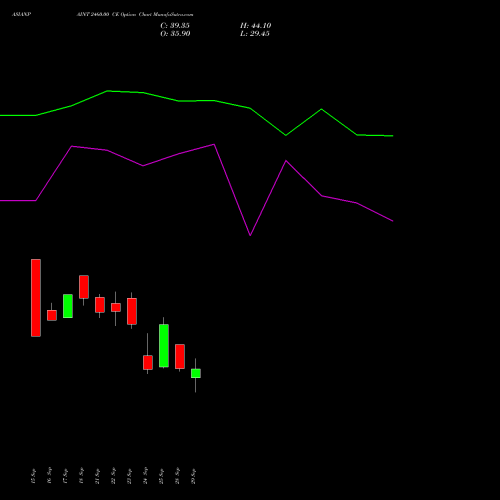Click the close value C: 39.35
500x500 pixels.
175,26
